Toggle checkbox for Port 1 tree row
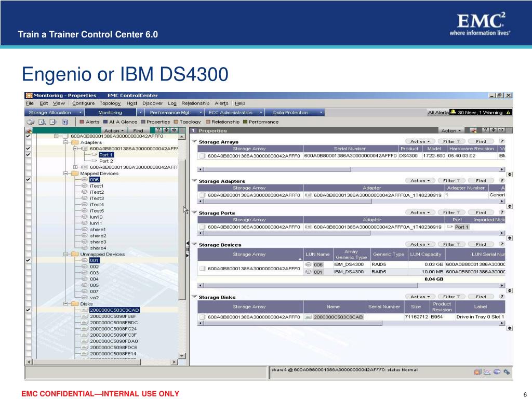 point(28,155)
